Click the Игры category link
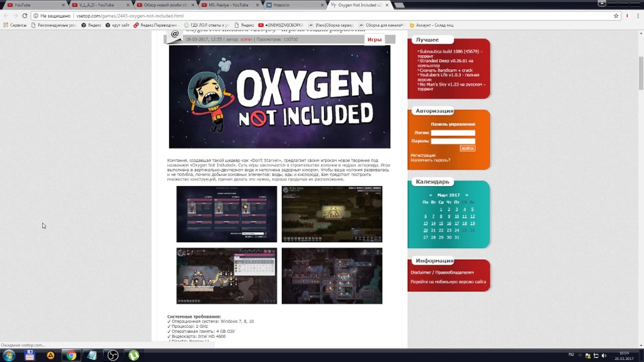Image resolution: width=644 pixels, height=362 pixels. coord(374,40)
